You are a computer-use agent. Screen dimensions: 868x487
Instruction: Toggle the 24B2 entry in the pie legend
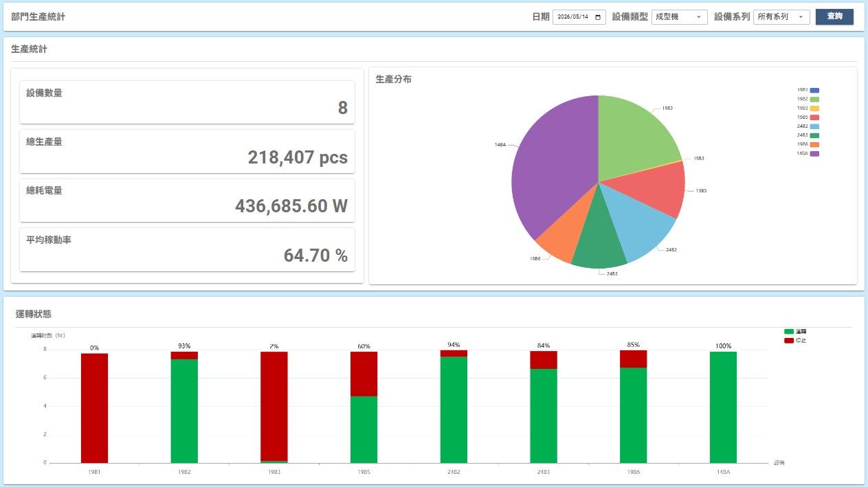808,126
